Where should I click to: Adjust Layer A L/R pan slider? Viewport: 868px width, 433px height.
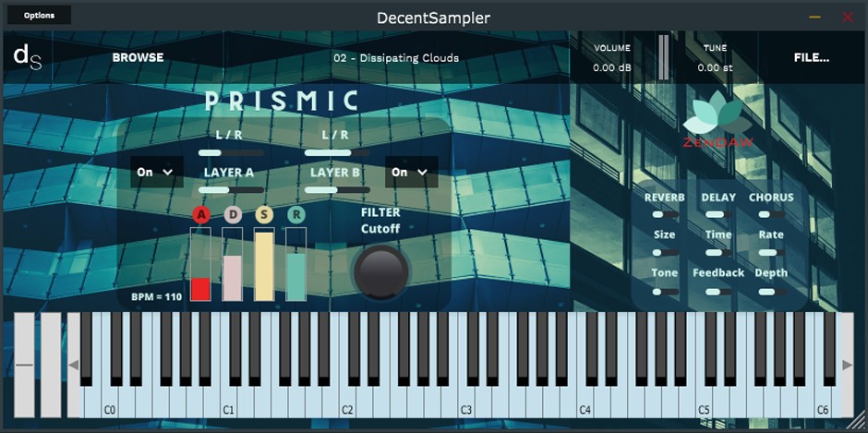tap(231, 153)
